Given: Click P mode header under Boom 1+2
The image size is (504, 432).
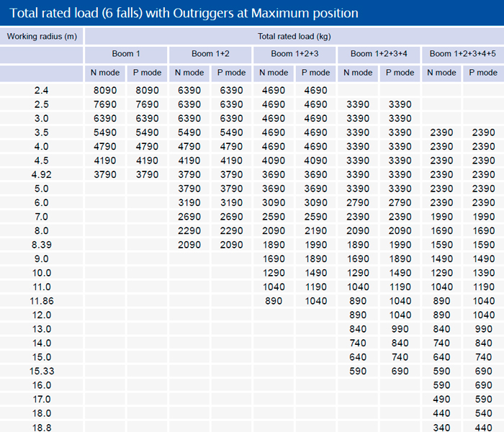Looking at the screenshot, I should [231, 73].
